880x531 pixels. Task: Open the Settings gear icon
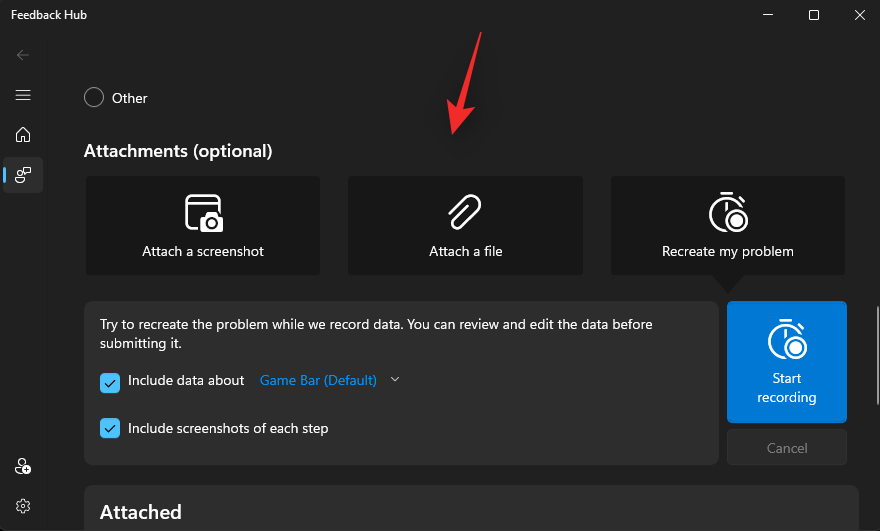point(23,506)
